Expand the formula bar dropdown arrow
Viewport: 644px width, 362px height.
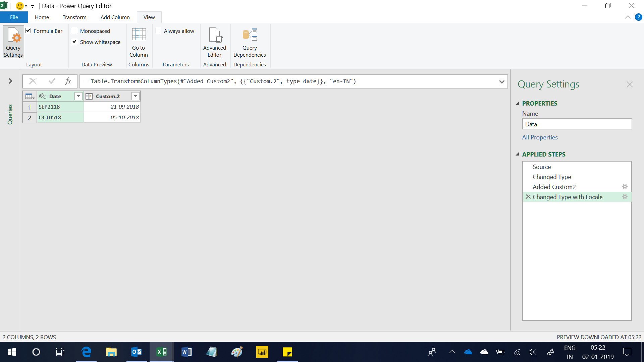[502, 81]
